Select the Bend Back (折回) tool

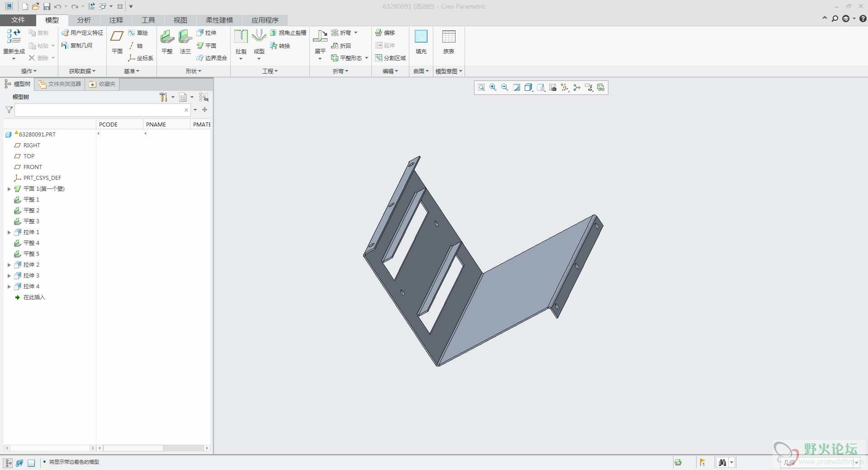[341, 46]
